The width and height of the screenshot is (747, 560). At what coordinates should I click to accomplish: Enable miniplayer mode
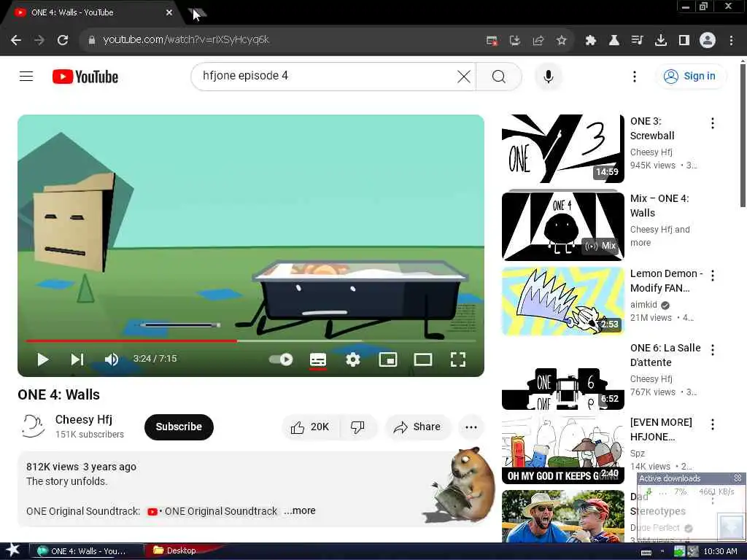[x=388, y=359]
